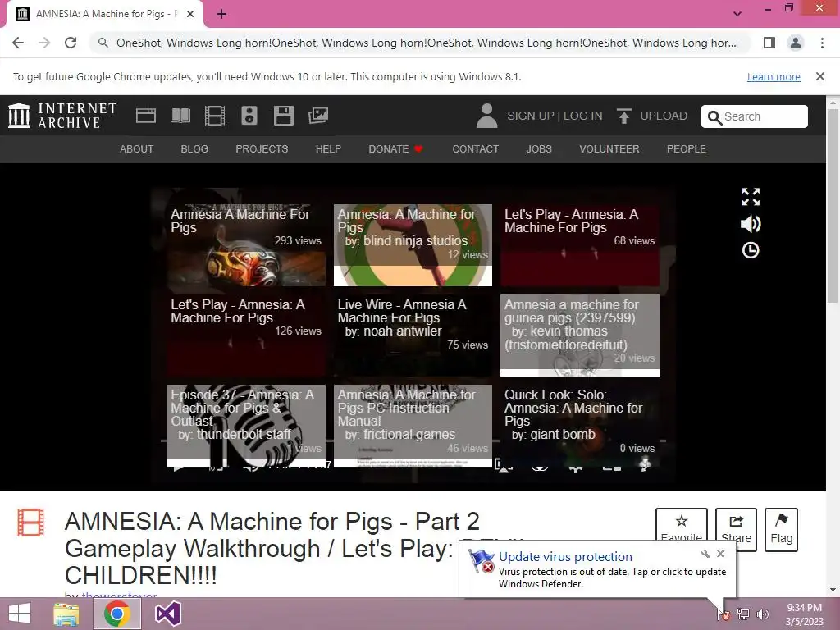This screenshot has width=840, height=630.
Task: Open the Let's Play thumbnail with 68 views
Action: pos(580,244)
